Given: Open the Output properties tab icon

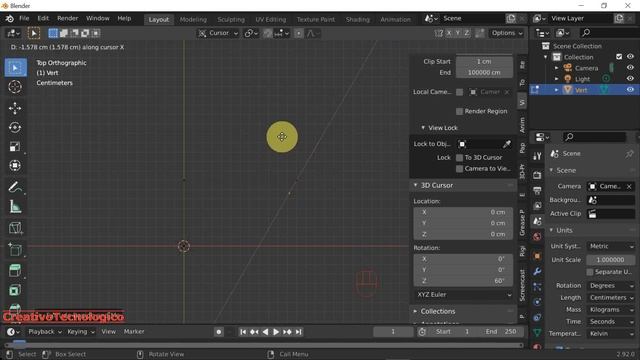Looking at the screenshot, I should click(x=537, y=190).
